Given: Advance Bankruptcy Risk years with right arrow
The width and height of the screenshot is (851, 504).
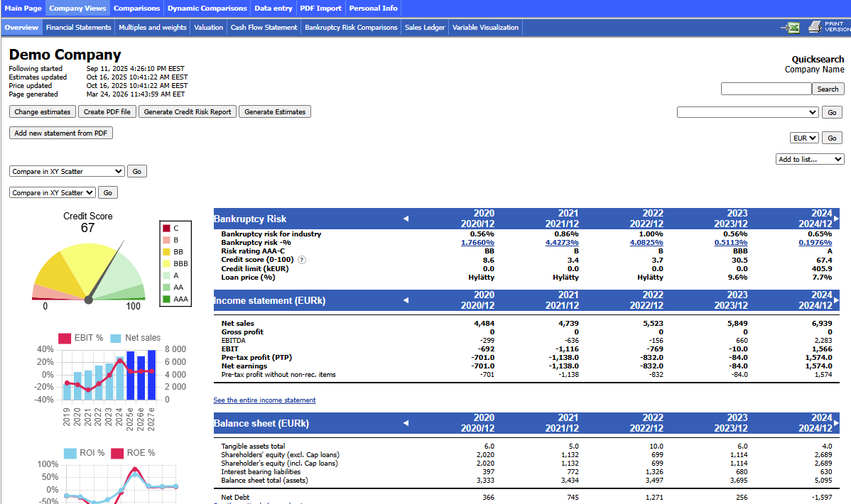Looking at the screenshot, I should (836, 219).
